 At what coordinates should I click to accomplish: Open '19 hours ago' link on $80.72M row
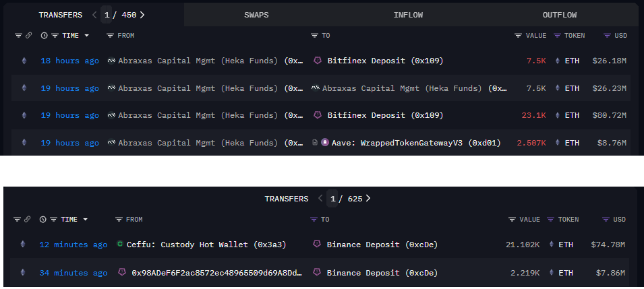[x=70, y=115]
